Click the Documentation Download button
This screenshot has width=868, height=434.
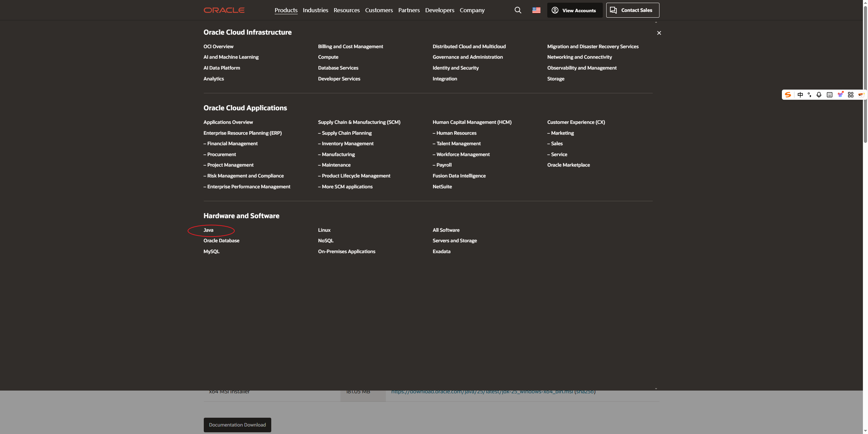(x=237, y=425)
